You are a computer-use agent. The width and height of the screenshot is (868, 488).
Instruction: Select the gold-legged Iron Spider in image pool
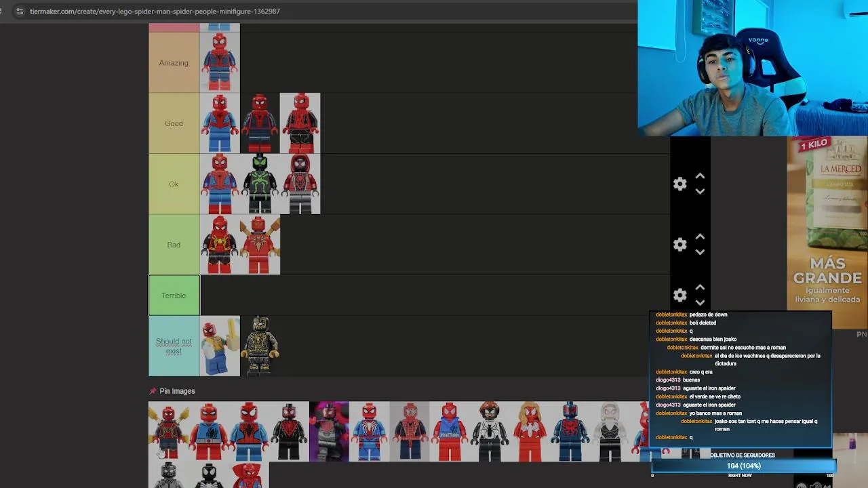tap(168, 432)
